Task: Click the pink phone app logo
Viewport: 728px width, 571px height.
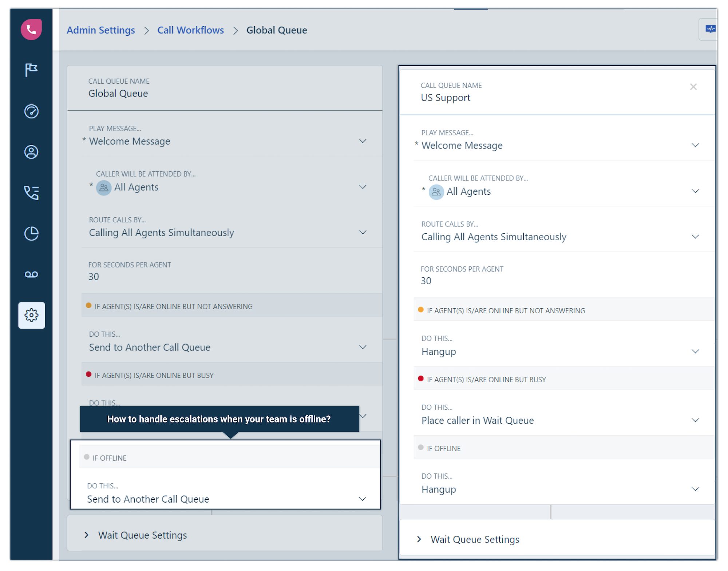Action: pyautogui.click(x=31, y=29)
